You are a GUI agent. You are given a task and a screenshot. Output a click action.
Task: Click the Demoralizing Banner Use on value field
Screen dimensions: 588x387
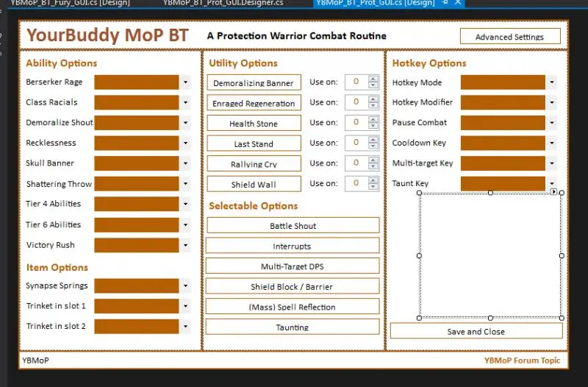356,82
